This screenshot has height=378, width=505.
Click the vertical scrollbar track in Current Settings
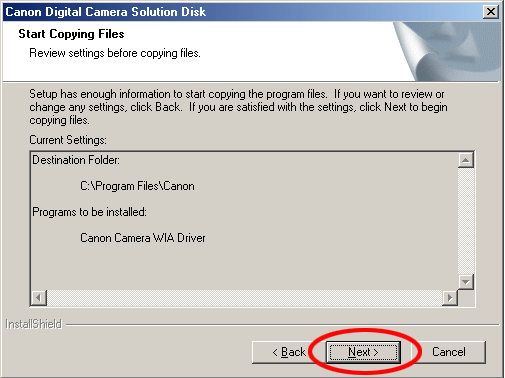coord(466,221)
